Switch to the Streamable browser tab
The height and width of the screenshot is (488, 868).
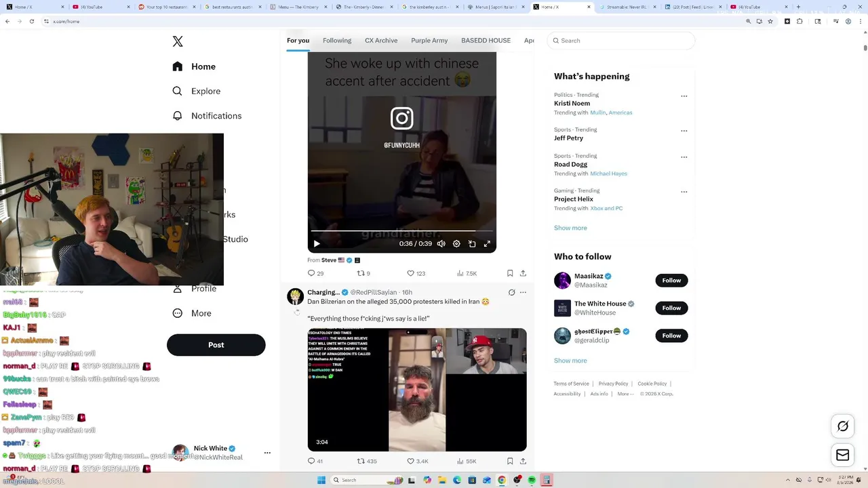628,7
